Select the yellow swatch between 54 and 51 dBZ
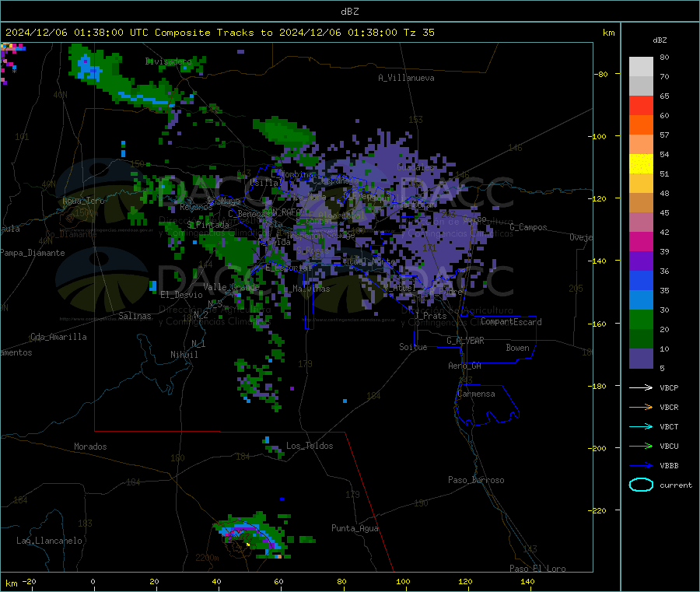The height and width of the screenshot is (592, 700). click(x=641, y=164)
